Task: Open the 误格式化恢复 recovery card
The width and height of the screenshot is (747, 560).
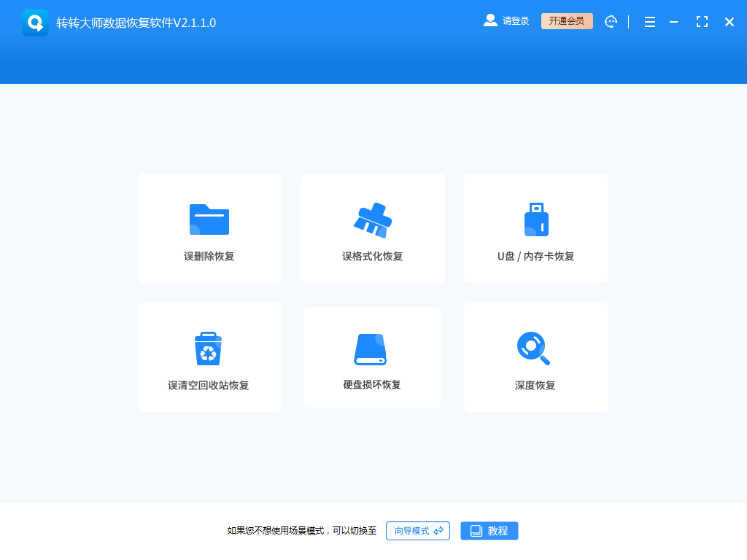Action: [373, 228]
